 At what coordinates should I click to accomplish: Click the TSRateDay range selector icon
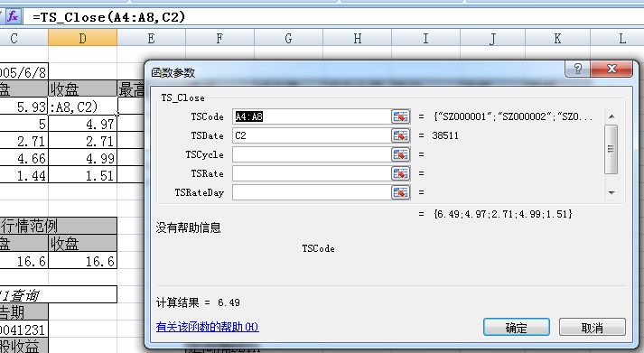coord(400,192)
